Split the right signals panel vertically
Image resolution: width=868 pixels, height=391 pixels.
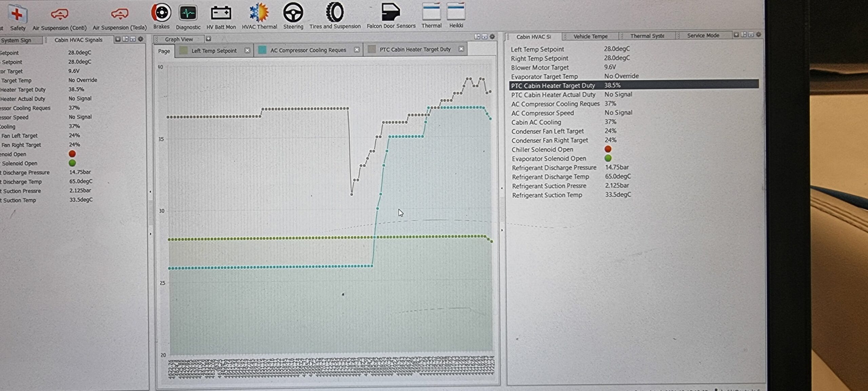click(744, 35)
